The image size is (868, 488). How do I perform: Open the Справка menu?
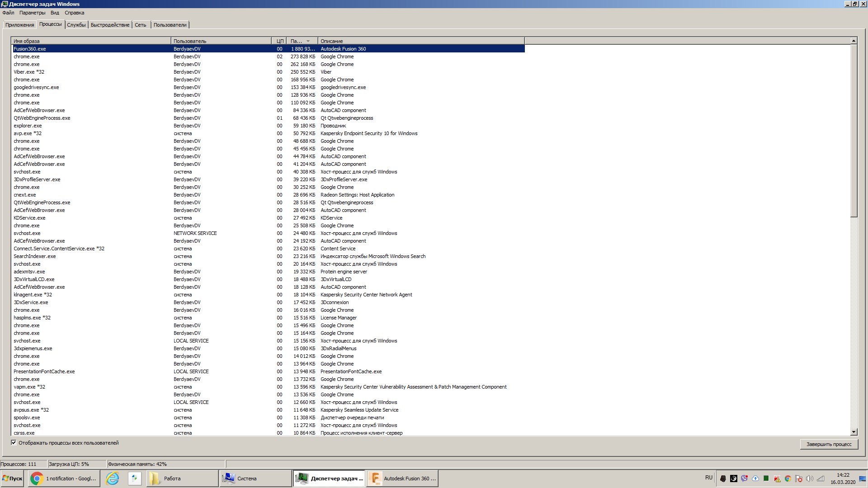click(x=74, y=13)
